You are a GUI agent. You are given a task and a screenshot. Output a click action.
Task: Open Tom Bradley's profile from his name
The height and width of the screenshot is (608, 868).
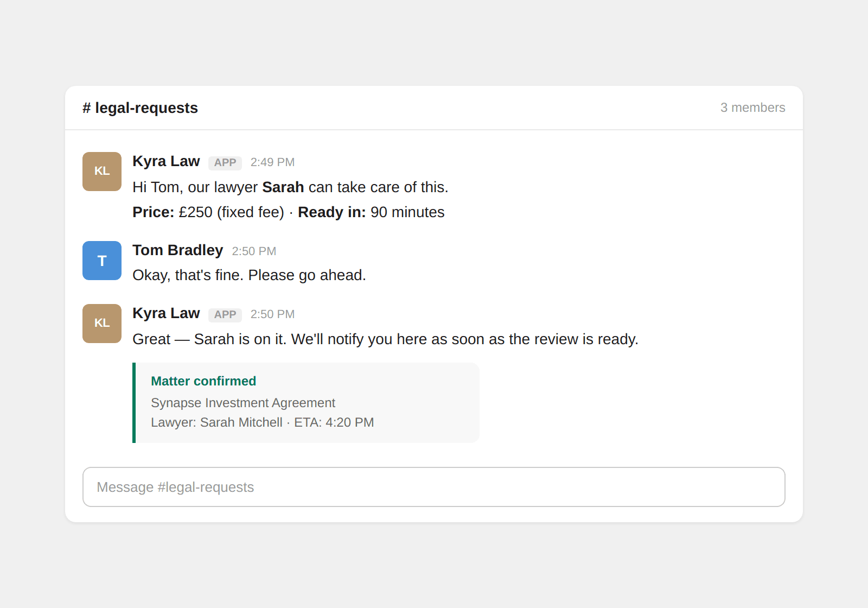coord(177,250)
